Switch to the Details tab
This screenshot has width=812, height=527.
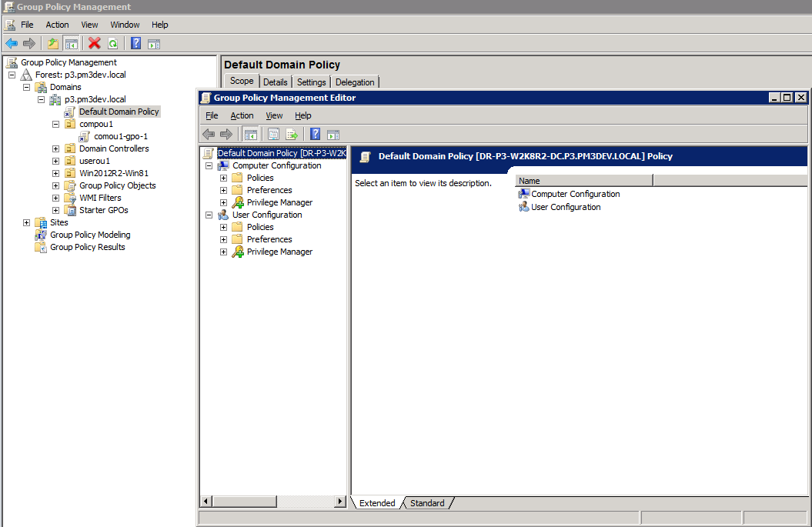pos(275,82)
